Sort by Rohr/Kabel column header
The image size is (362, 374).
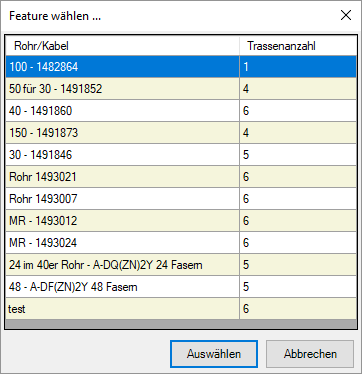pyautogui.click(x=122, y=46)
